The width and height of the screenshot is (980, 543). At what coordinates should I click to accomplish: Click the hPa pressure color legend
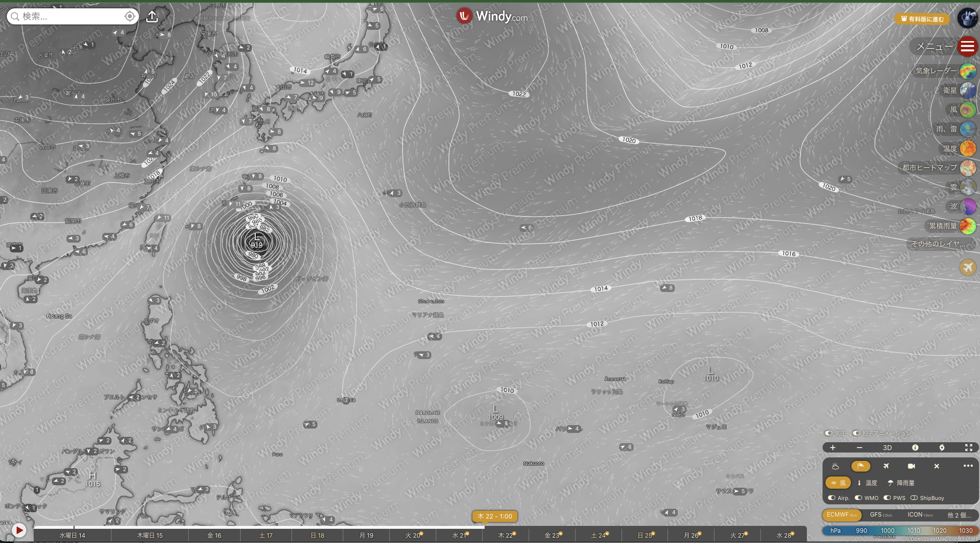900,531
